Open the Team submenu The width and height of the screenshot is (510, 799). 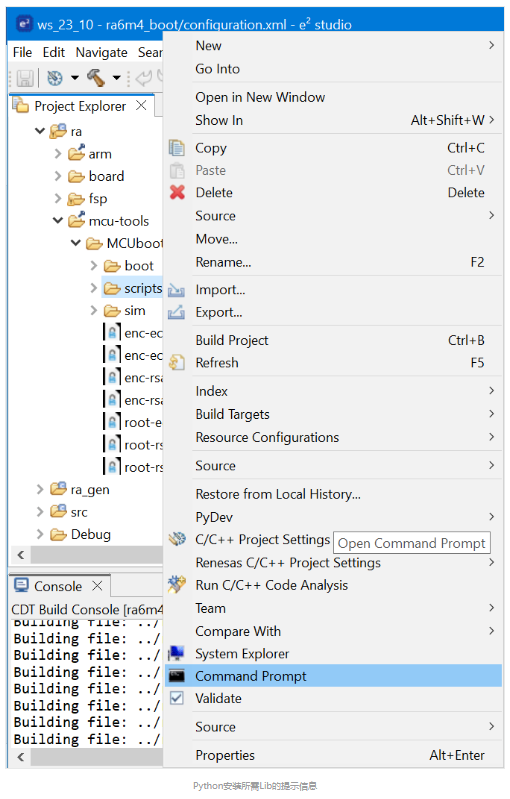pos(333,608)
